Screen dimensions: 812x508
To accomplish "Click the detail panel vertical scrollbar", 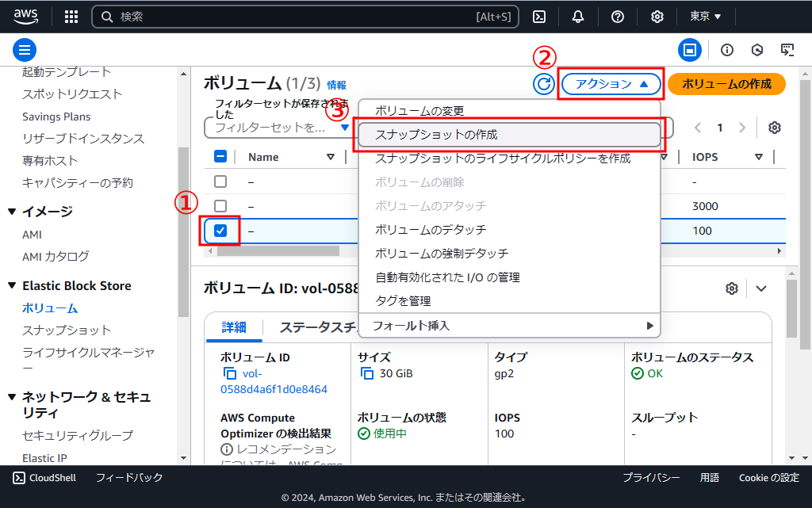I will (791, 308).
